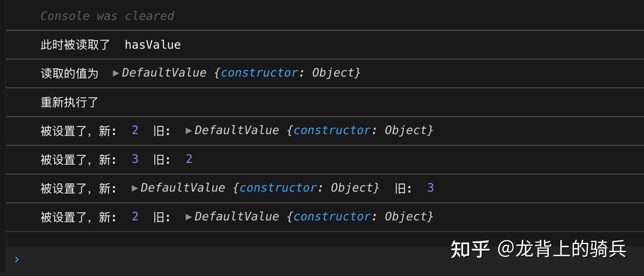Click the Console was cleared message
Viewport: 644px width, 276px height.
(107, 15)
